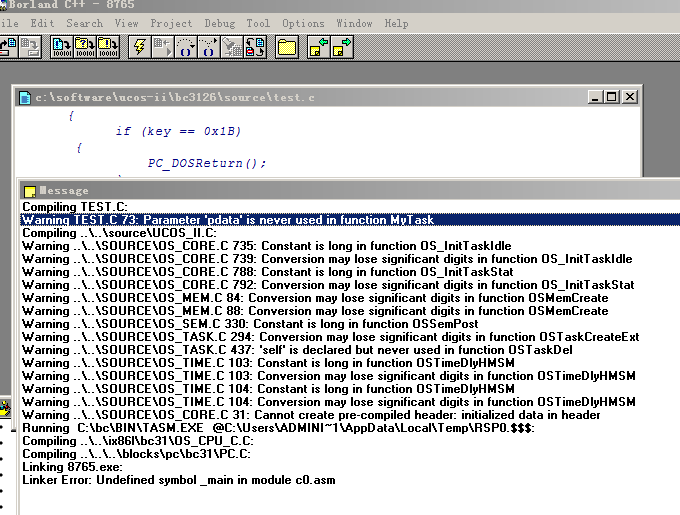Click the document icon in test.c title bar
The height and width of the screenshot is (515, 680).
[25, 98]
